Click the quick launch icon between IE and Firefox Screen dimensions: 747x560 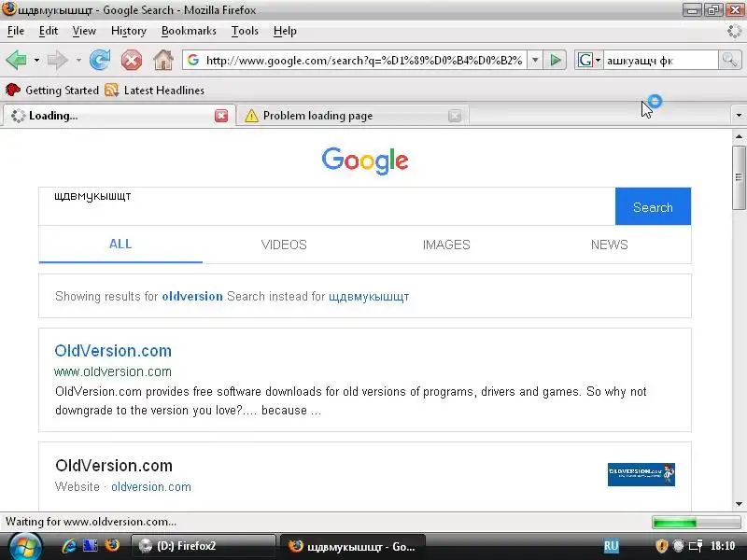pyautogui.click(x=90, y=546)
